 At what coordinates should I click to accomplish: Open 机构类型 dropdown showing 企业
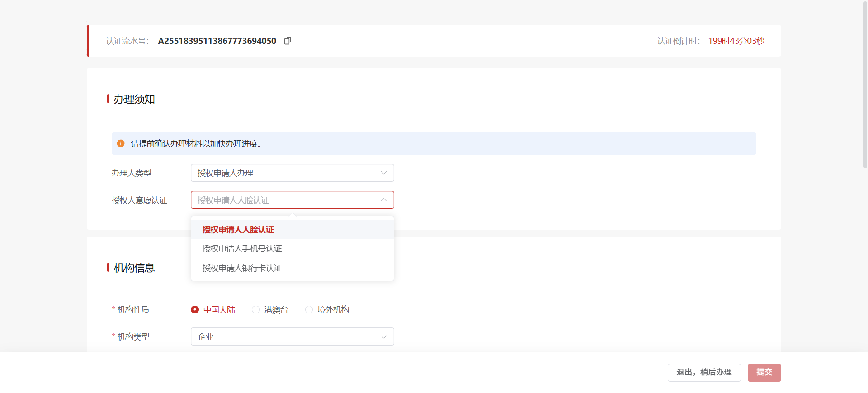[292, 336]
